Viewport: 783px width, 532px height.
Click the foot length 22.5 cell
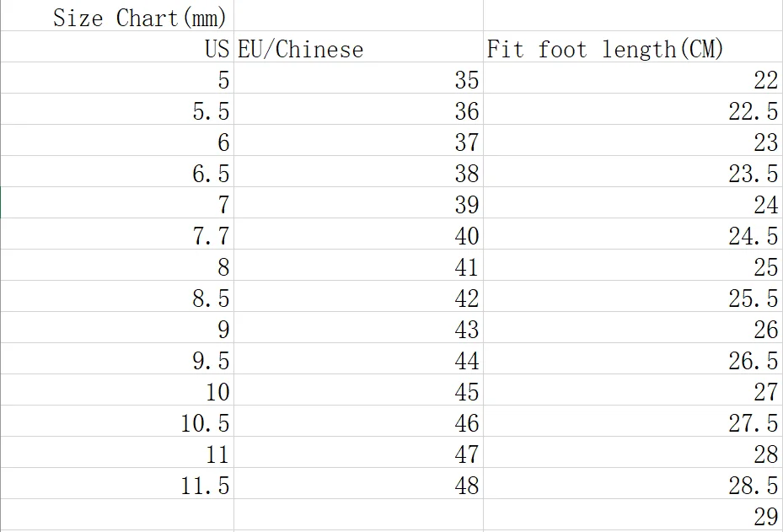(633, 110)
